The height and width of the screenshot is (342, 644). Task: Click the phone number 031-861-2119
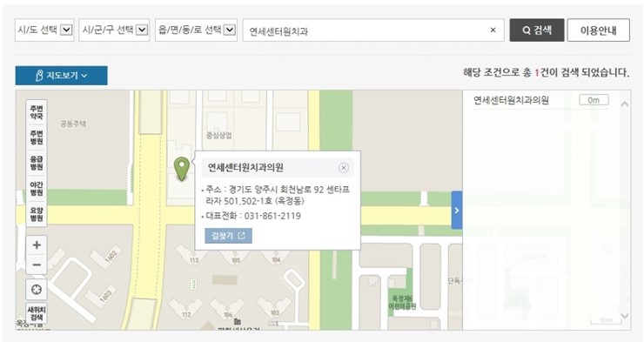click(272, 216)
